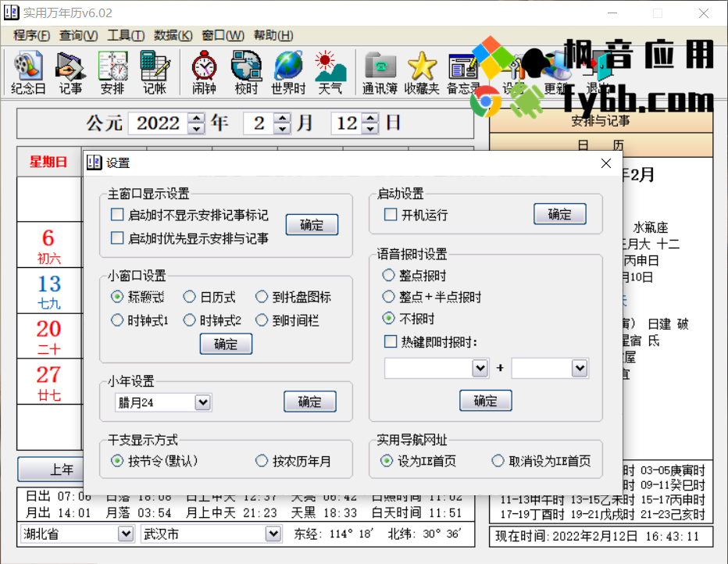Open the 帮助 menu
The width and height of the screenshot is (728, 564).
pos(273,35)
